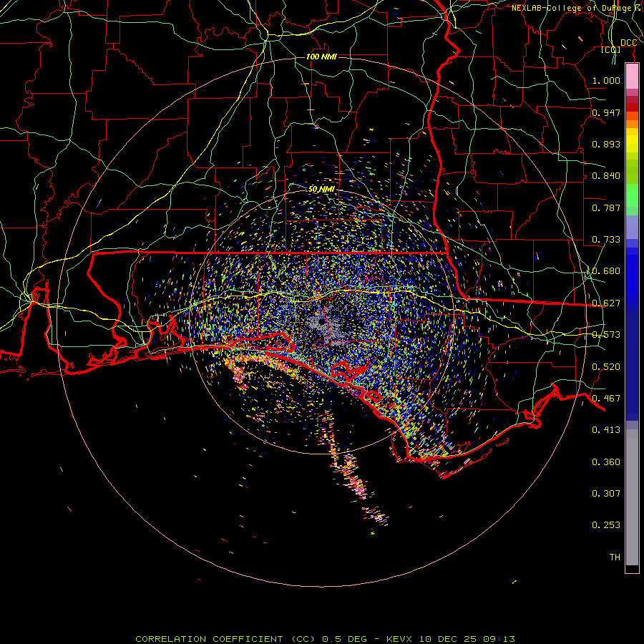644x644 pixels.
Task: Select the 0.680 legend value
Action: click(606, 271)
